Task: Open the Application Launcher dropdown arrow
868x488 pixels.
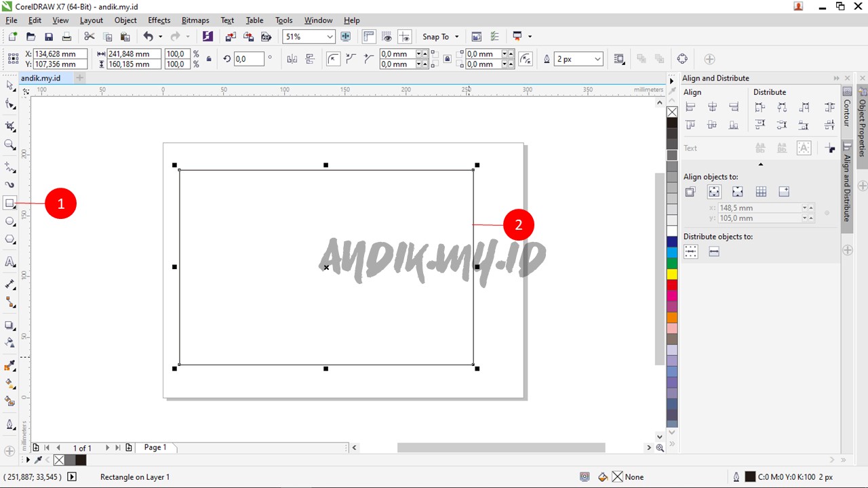Action: pyautogui.click(x=530, y=37)
